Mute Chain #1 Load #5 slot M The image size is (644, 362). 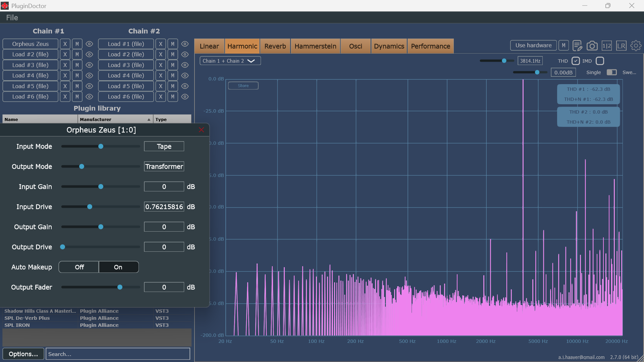(x=77, y=86)
